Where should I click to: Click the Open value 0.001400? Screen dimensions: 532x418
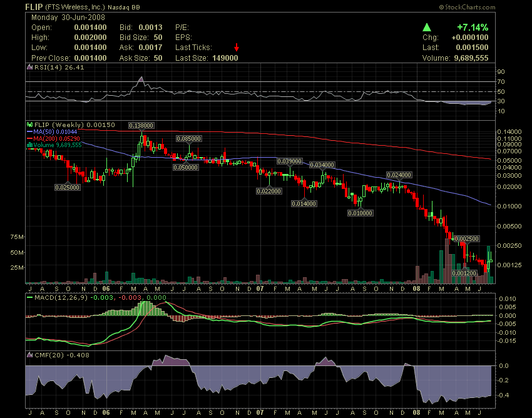click(x=90, y=28)
